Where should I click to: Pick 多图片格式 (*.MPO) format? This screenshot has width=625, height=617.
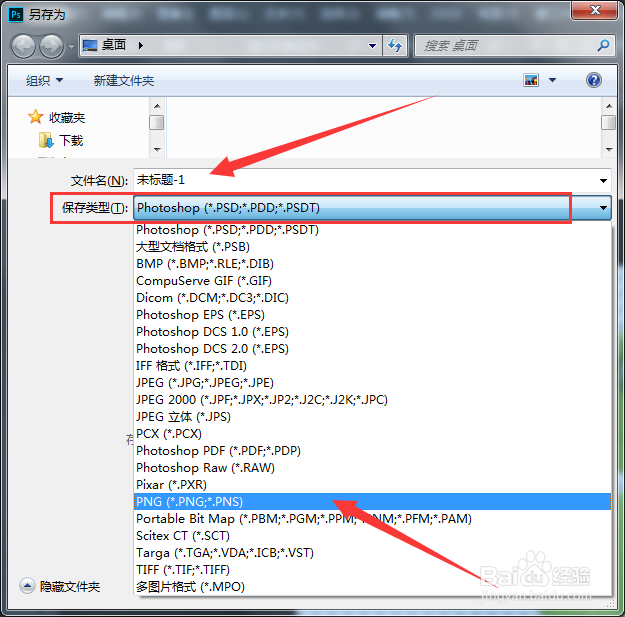pos(372,587)
